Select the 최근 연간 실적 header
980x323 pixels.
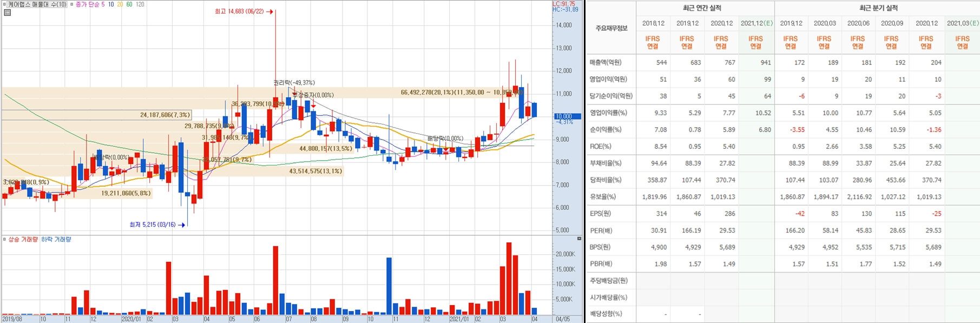click(x=702, y=8)
